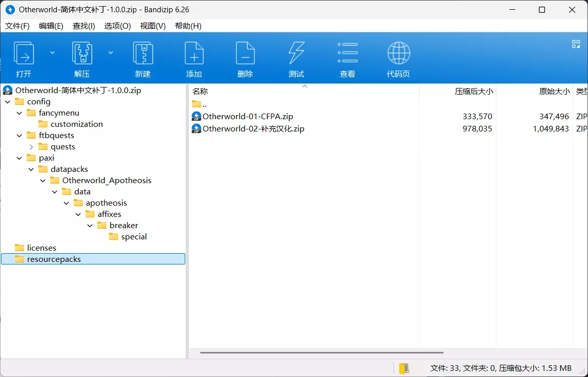Collapse the ftbquests folder

pos(19,136)
